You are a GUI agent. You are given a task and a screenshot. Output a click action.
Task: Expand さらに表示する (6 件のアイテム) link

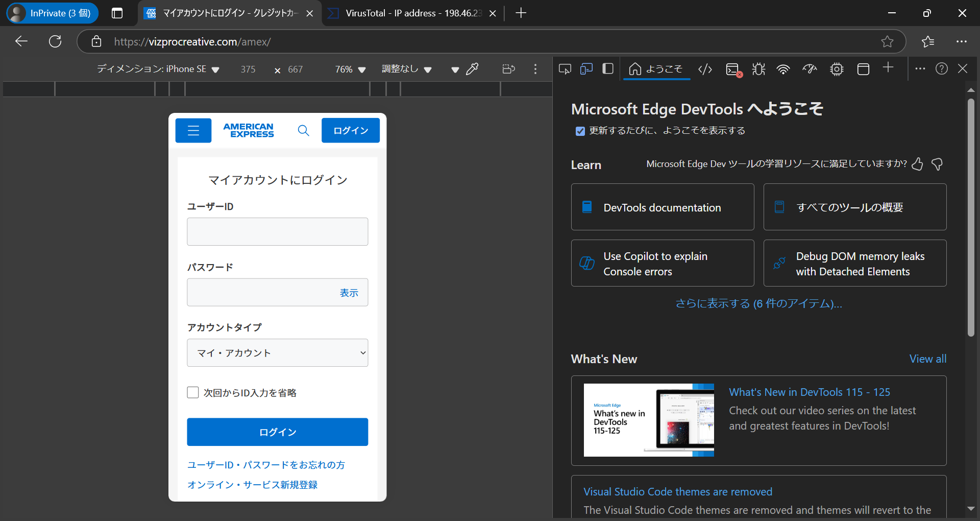pyautogui.click(x=758, y=304)
